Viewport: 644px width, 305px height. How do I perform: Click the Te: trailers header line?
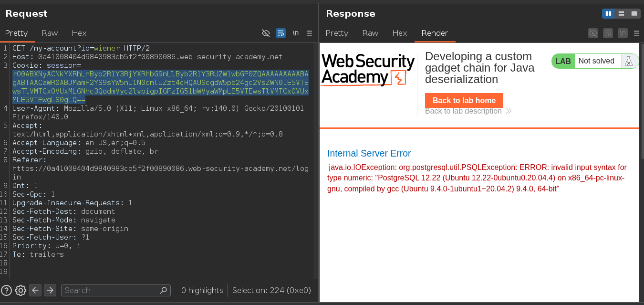pos(38,254)
